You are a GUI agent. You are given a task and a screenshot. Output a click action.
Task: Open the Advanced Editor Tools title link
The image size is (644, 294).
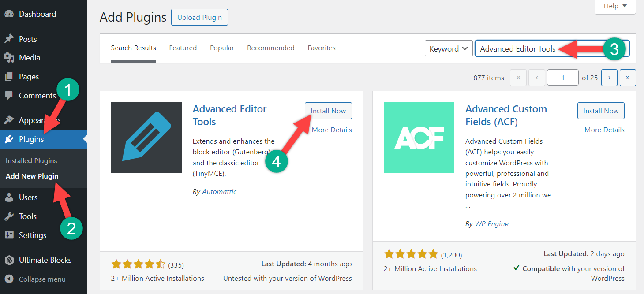[230, 115]
